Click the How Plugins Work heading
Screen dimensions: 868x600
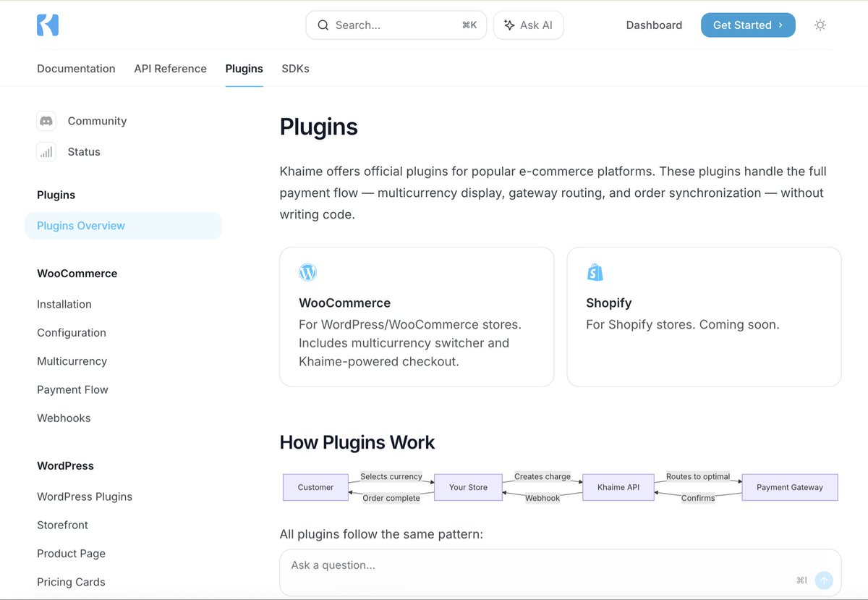click(x=357, y=442)
